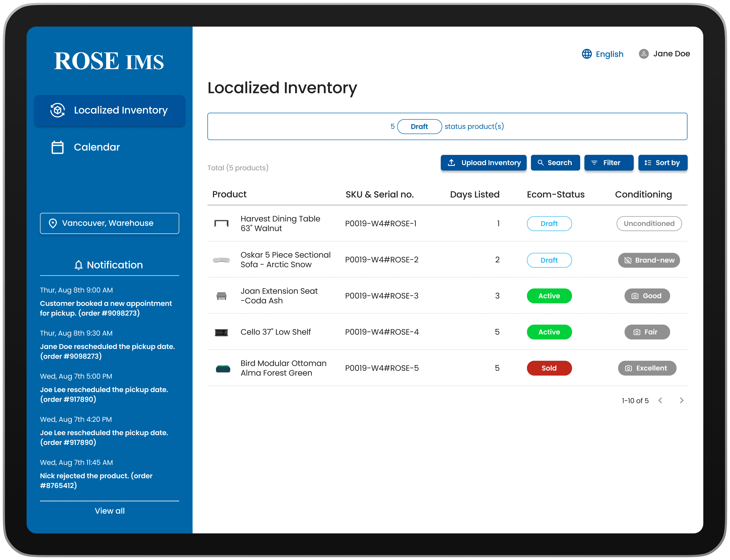
Task: Click the Notification bell icon
Action: (78, 265)
